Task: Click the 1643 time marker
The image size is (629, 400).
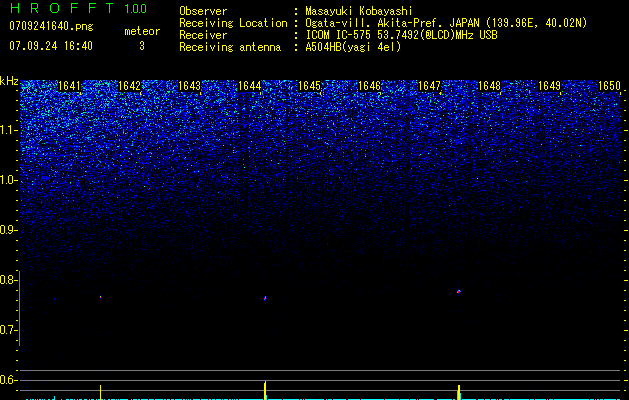Action: (x=189, y=86)
